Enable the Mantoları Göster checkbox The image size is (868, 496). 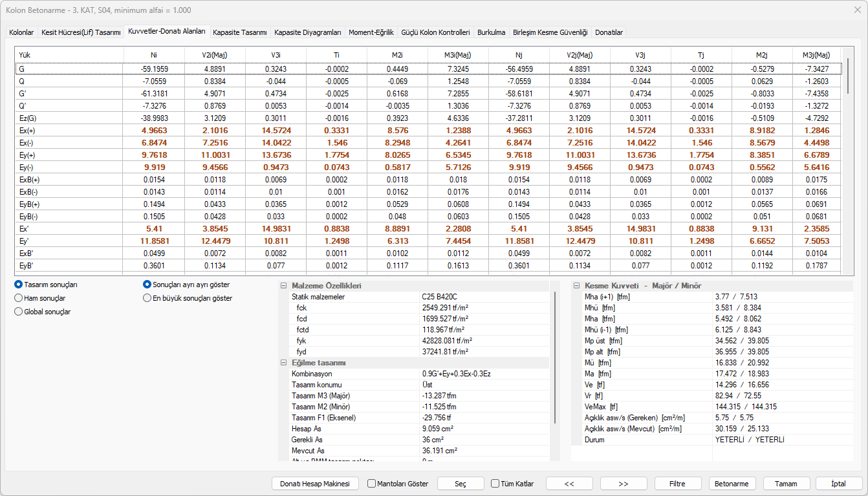click(x=372, y=484)
